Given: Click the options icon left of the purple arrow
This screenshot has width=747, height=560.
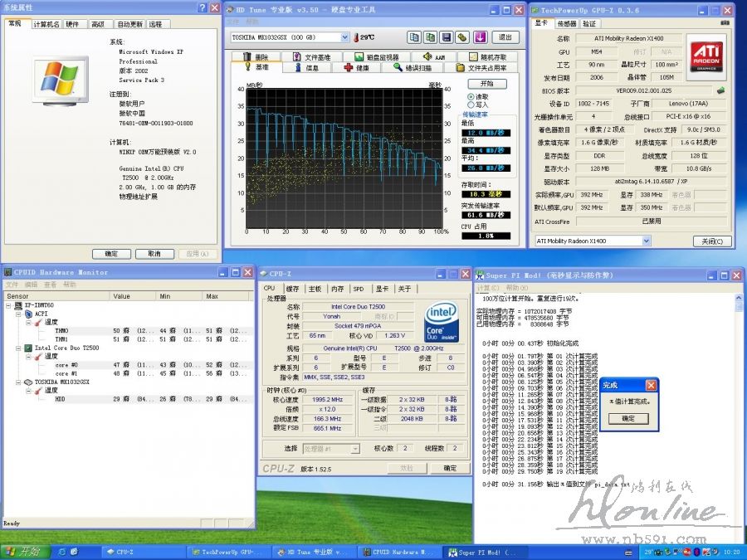Looking at the screenshot, I should [x=463, y=37].
